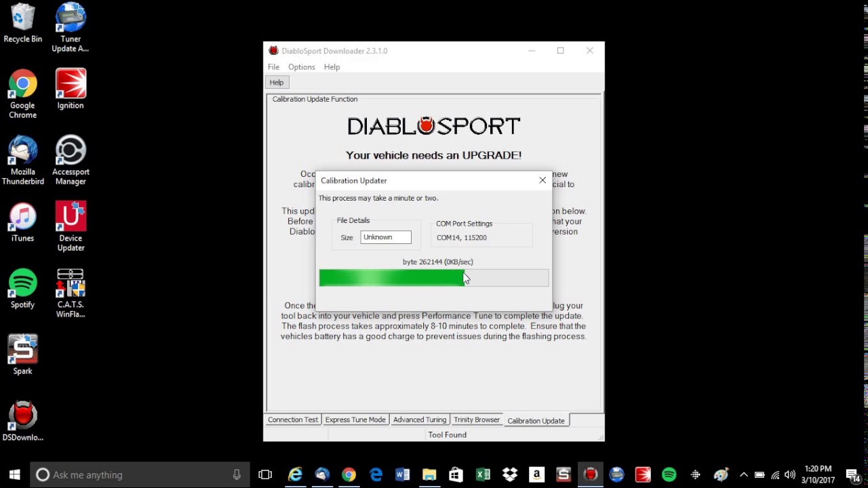This screenshot has width=868, height=488.
Task: Open Dropbox from the taskbar
Action: [x=509, y=474]
